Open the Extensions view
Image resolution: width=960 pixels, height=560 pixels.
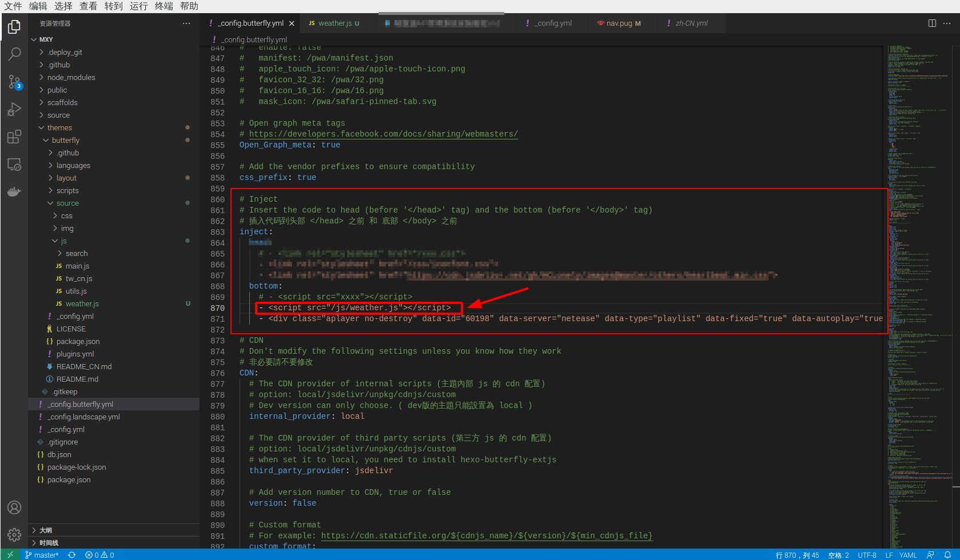(x=14, y=137)
